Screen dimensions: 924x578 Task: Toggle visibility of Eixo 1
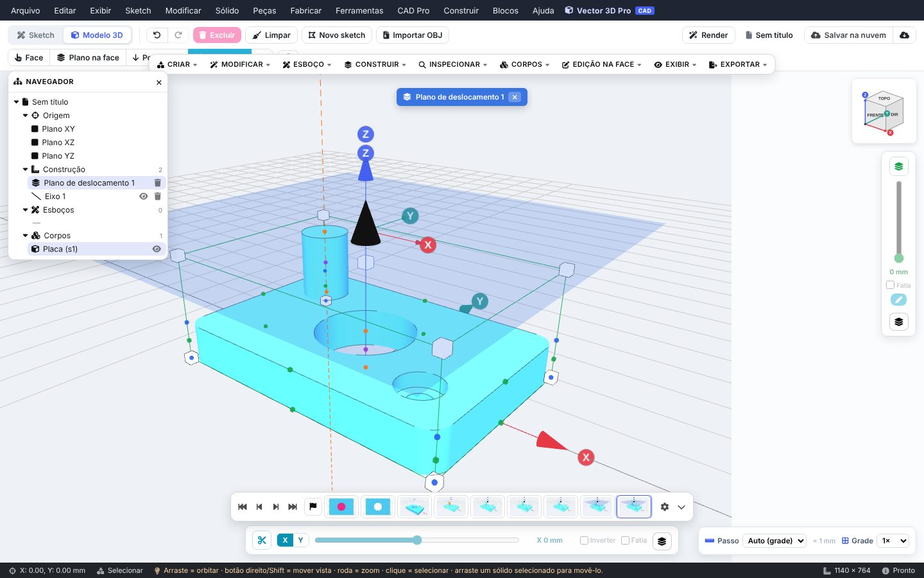pyautogui.click(x=144, y=197)
